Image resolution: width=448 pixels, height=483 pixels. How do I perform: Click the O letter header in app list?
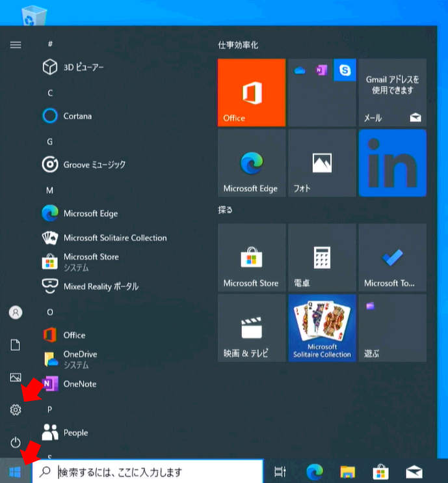[49, 312]
